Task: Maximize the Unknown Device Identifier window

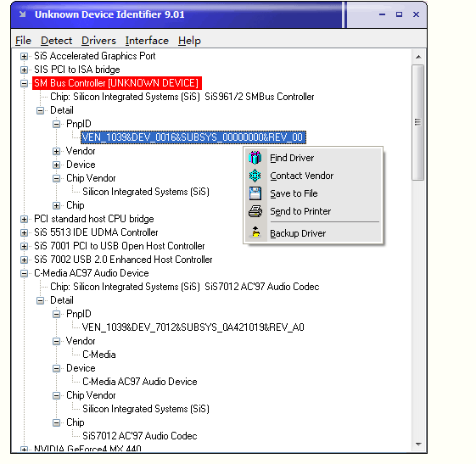Action: pos(399,14)
